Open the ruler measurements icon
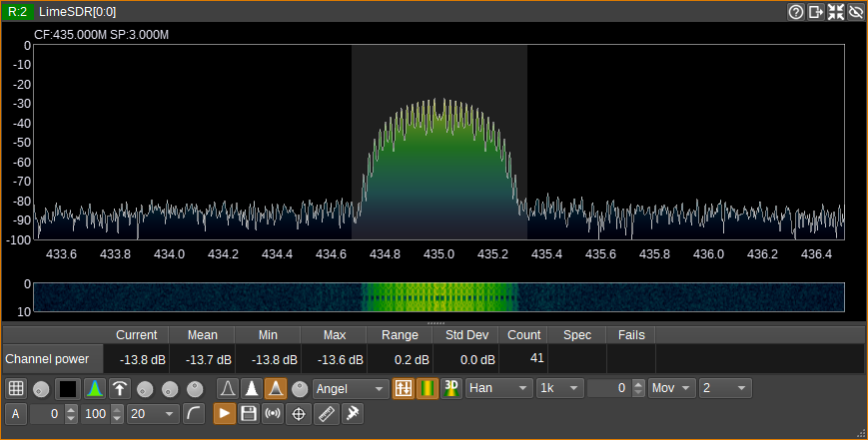The width and height of the screenshot is (868, 440). (325, 414)
